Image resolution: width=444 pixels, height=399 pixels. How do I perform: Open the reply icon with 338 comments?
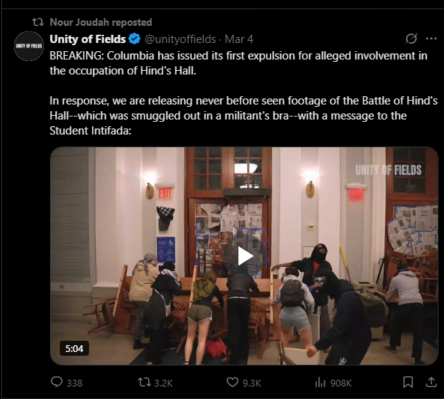point(57,382)
